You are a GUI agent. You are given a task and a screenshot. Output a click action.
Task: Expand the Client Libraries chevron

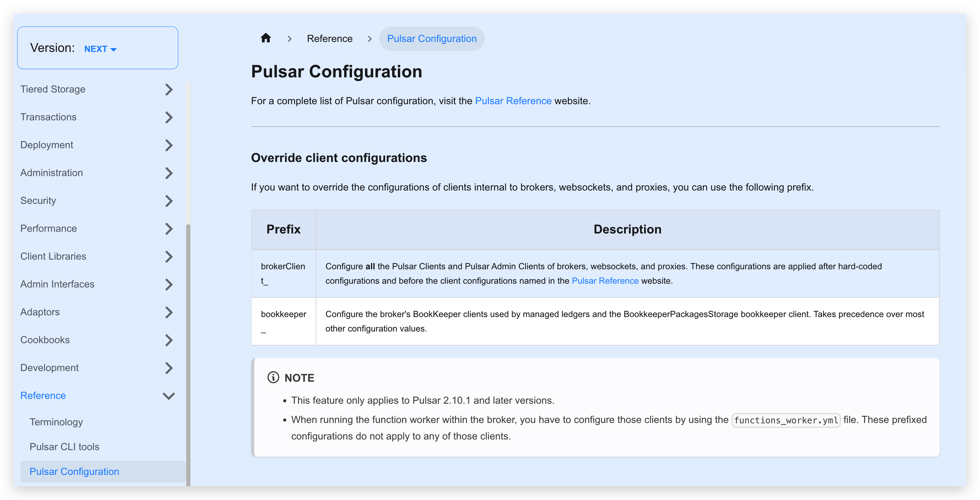[x=169, y=257]
